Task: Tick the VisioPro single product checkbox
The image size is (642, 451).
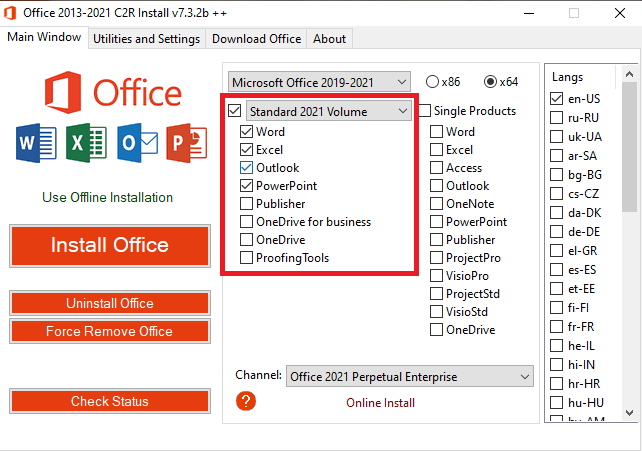Action: [436, 276]
